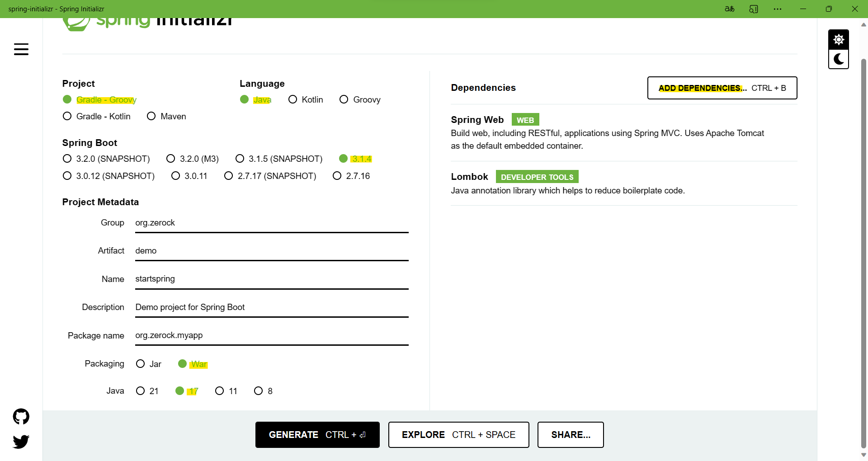
Task: Edit the Description field
Action: click(272, 307)
